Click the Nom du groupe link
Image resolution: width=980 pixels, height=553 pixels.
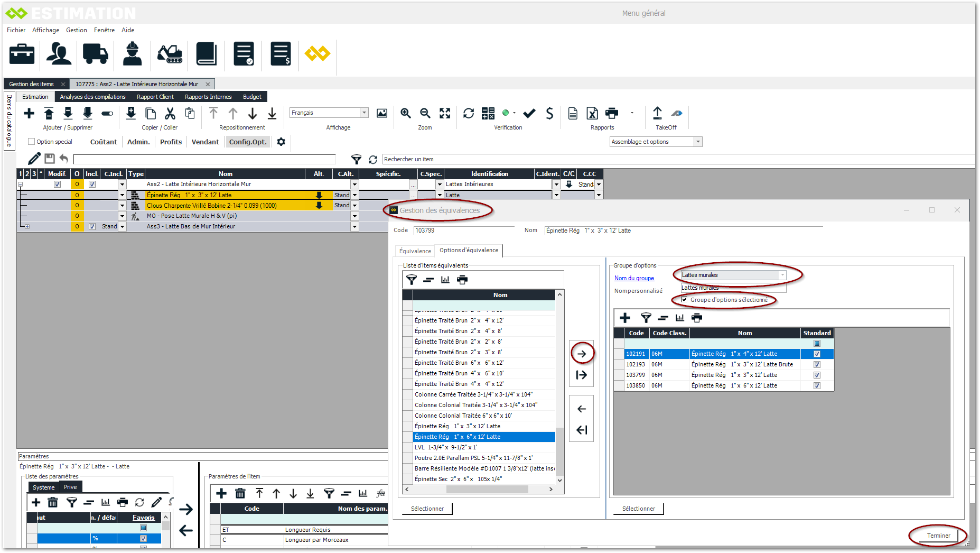tap(634, 278)
